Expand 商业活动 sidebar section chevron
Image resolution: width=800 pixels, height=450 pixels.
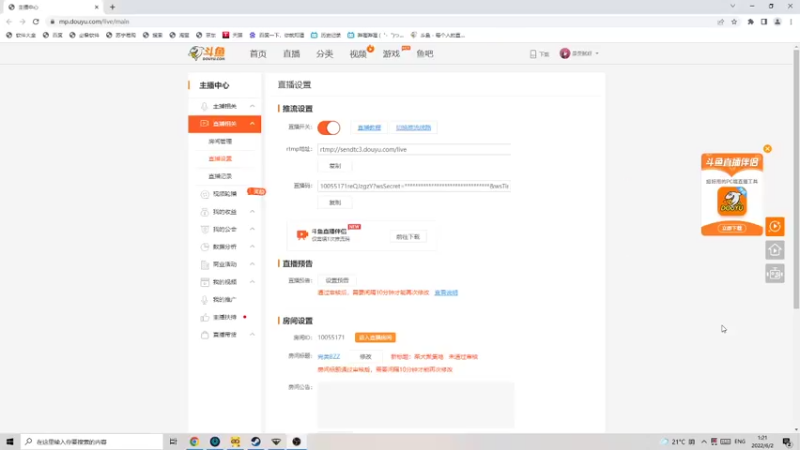(x=252, y=264)
